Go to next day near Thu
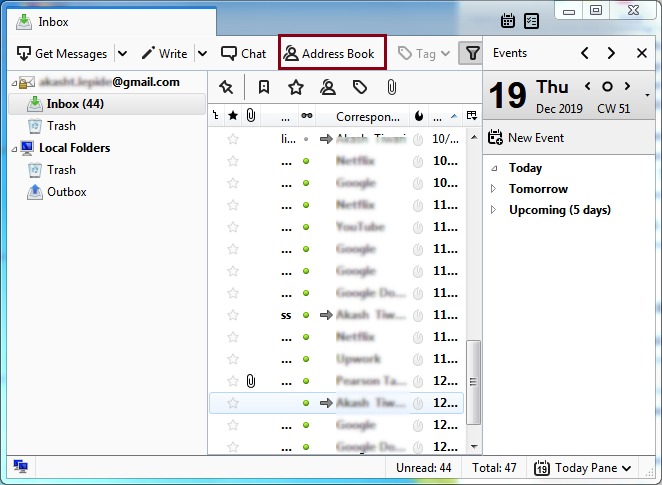This screenshot has height=485, width=662. [627, 86]
